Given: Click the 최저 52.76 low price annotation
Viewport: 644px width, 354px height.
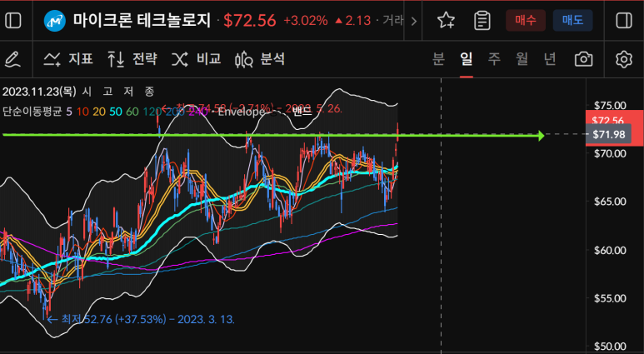Looking at the screenshot, I should click(x=141, y=319).
